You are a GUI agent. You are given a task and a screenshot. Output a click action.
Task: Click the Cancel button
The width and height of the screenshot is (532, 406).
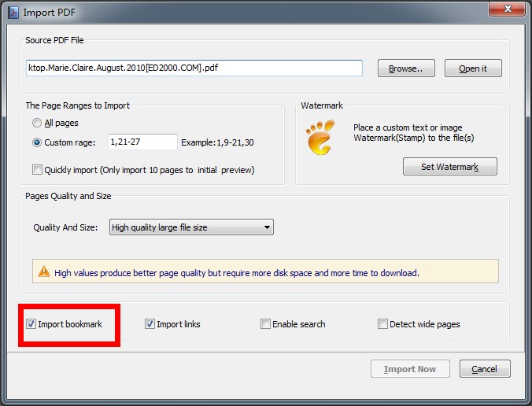[485, 369]
